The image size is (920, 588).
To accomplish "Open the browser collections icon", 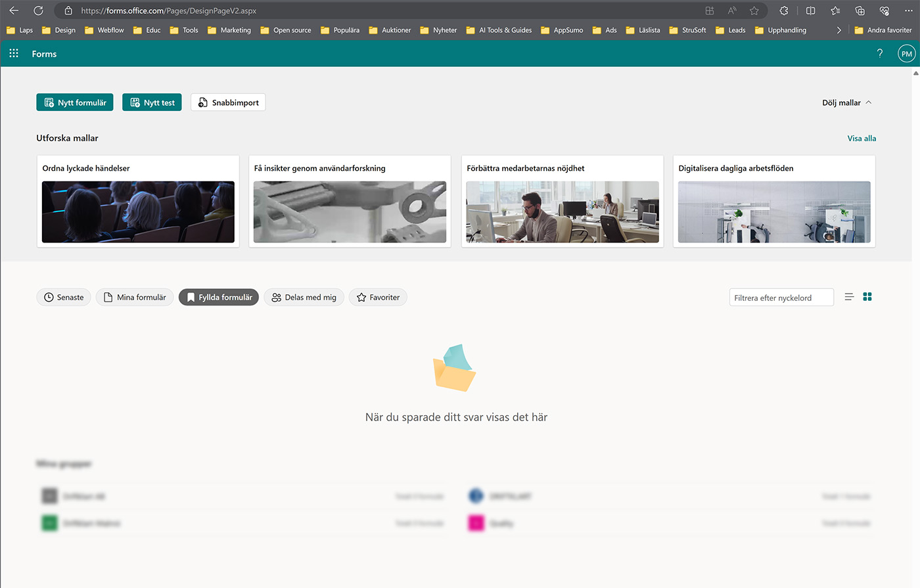I will (860, 11).
